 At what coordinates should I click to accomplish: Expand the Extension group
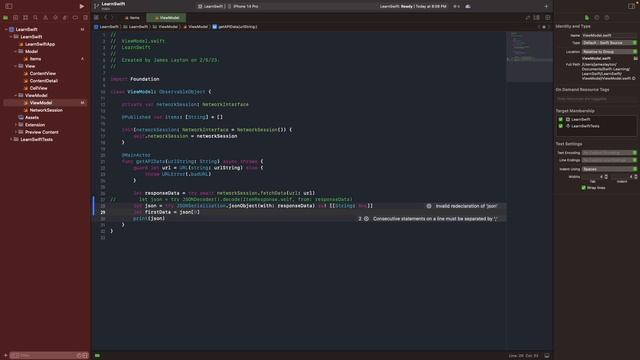click(x=16, y=125)
